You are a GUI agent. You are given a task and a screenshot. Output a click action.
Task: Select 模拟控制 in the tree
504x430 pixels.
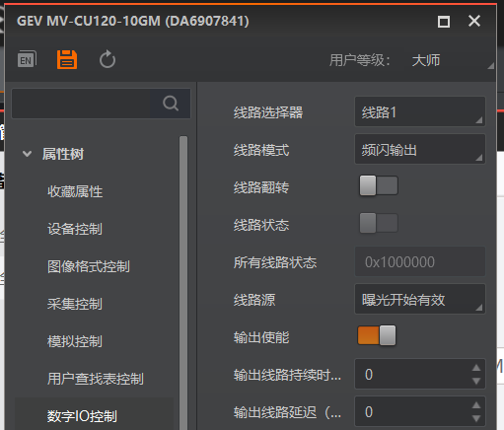tap(75, 341)
